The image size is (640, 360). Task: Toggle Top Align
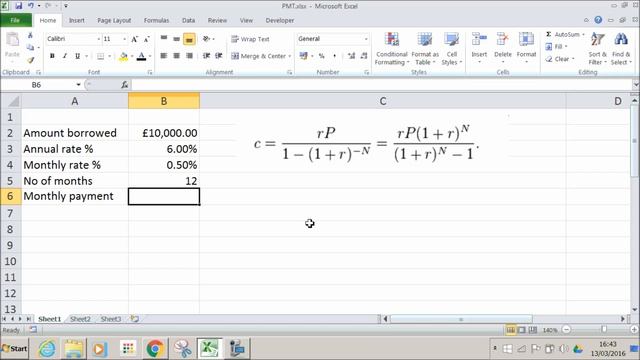(164, 39)
